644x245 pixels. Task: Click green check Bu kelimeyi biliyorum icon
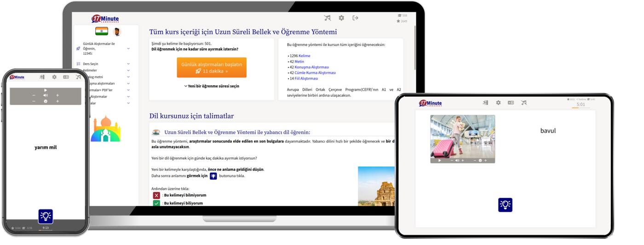[157, 203]
